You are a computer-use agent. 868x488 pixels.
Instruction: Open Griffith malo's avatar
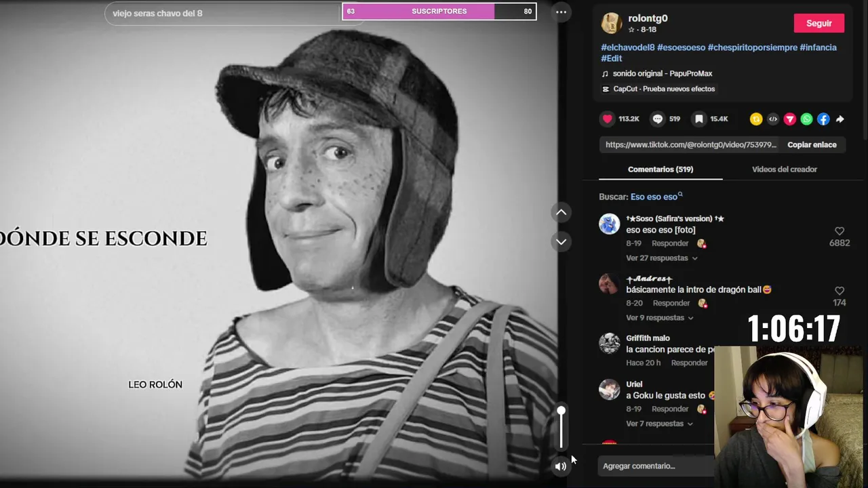(610, 343)
